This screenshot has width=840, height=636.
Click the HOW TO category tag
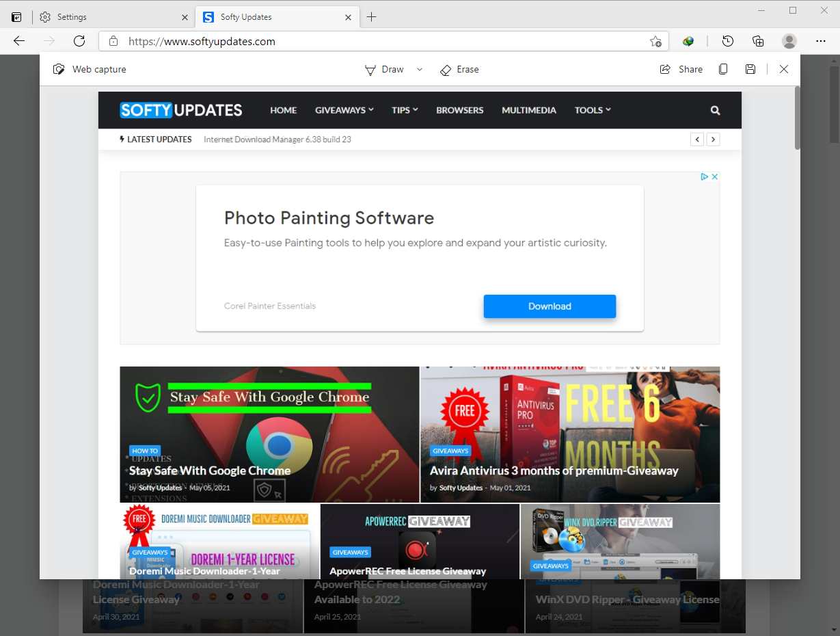click(x=145, y=451)
